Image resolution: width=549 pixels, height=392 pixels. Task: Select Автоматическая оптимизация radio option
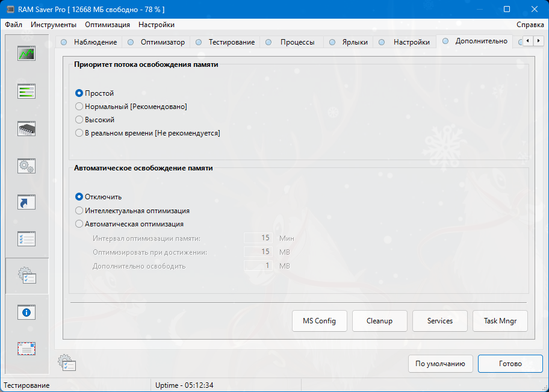pyautogui.click(x=79, y=224)
